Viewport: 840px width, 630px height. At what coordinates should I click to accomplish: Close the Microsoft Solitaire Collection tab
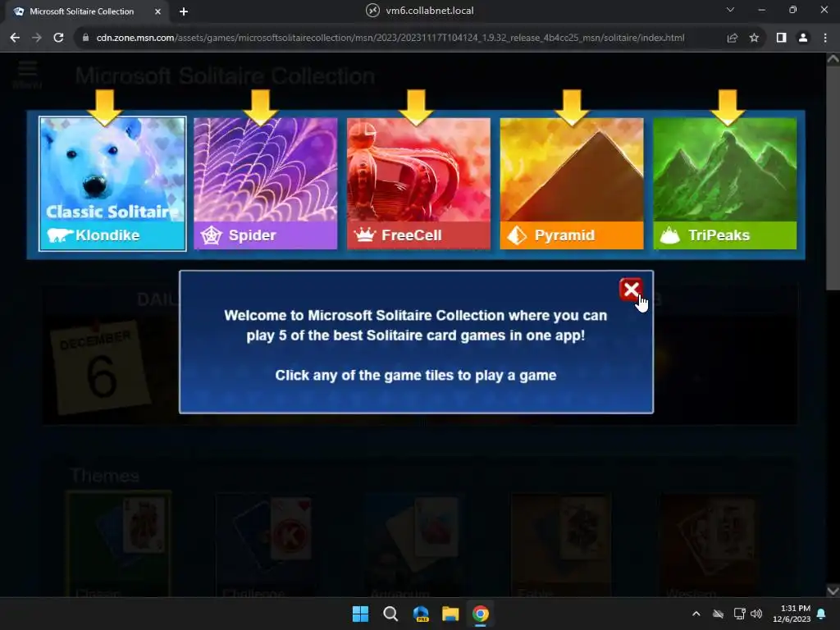pyautogui.click(x=157, y=11)
